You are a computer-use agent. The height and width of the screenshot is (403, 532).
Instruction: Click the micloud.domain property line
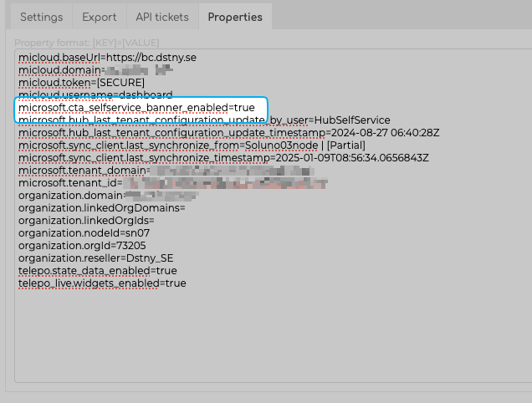[95, 70]
